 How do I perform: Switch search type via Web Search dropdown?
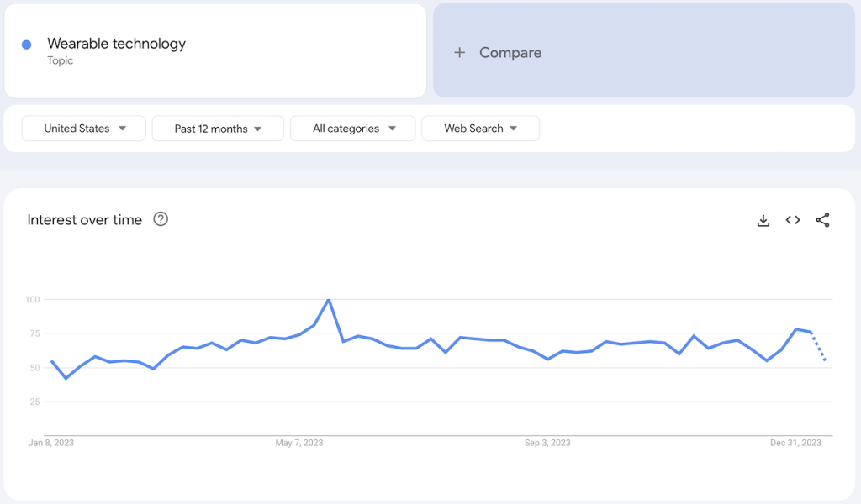click(x=480, y=129)
